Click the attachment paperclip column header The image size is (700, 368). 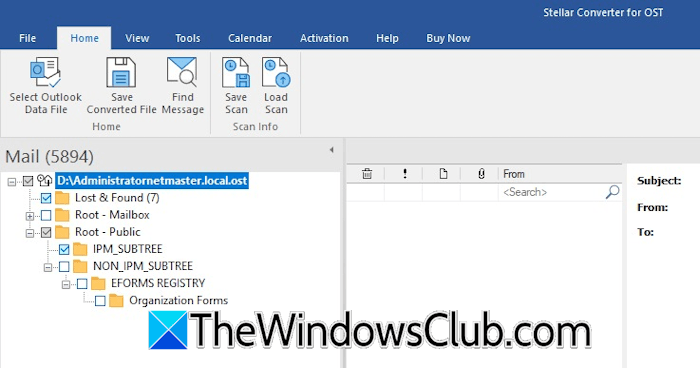click(x=481, y=174)
